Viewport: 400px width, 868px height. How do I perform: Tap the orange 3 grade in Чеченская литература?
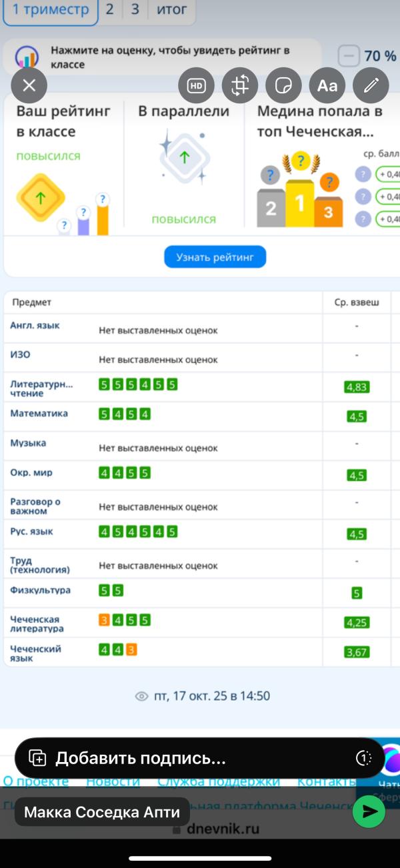tap(104, 620)
